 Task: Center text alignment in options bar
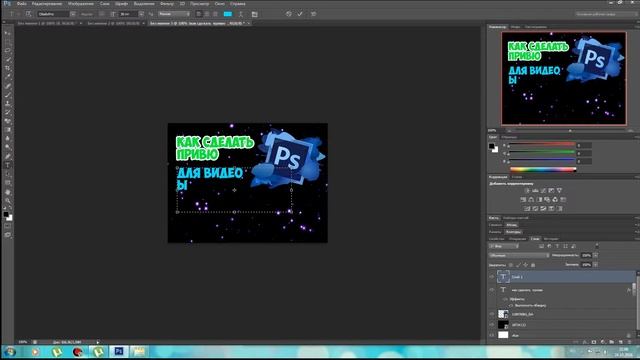coord(207,14)
